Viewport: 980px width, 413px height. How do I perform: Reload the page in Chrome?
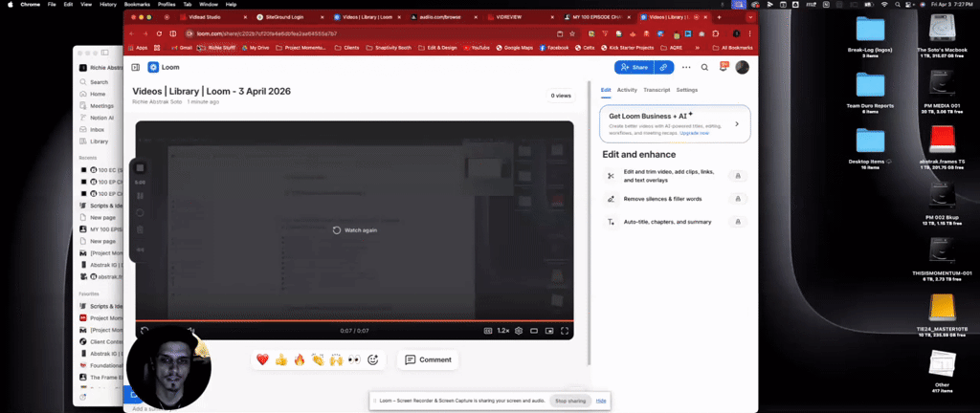coord(160,33)
